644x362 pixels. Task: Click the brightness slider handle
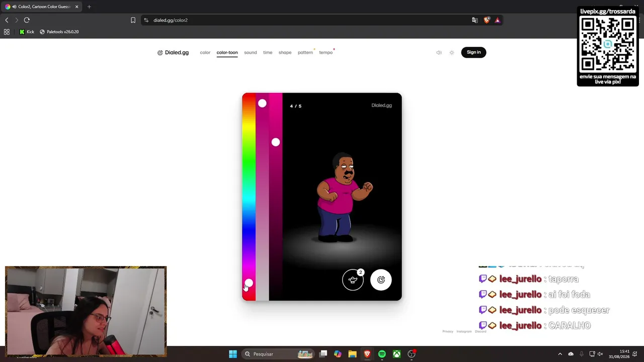[276, 142]
